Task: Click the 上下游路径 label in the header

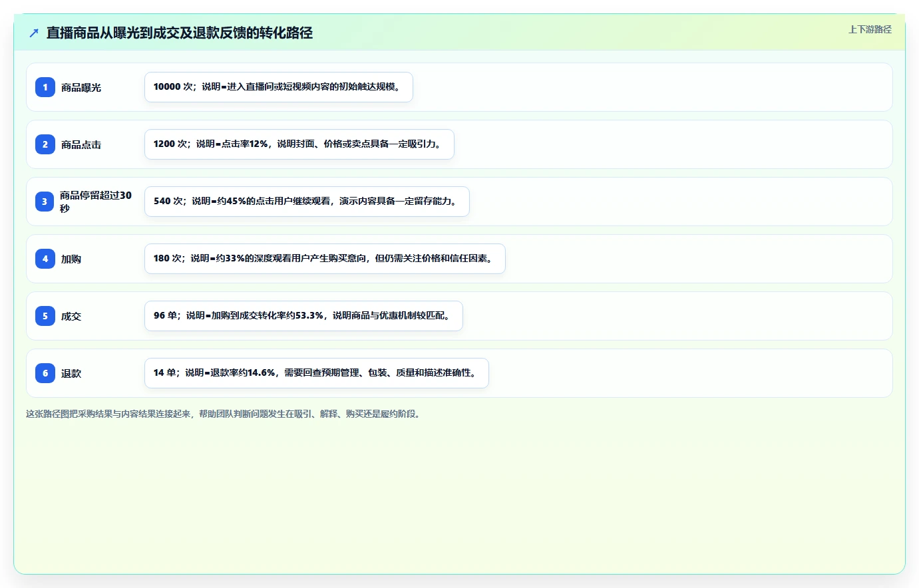Action: (x=870, y=29)
